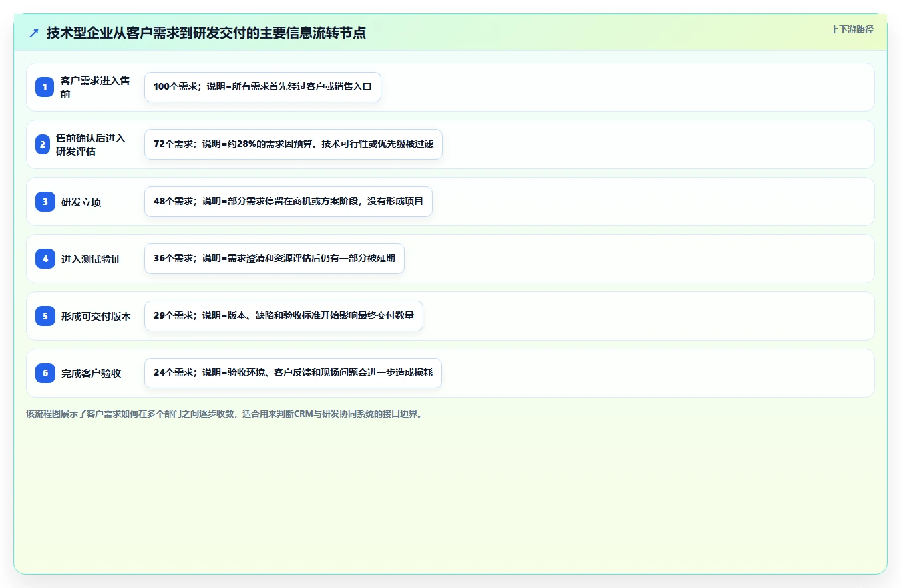Select step badge number 6

[x=45, y=373]
